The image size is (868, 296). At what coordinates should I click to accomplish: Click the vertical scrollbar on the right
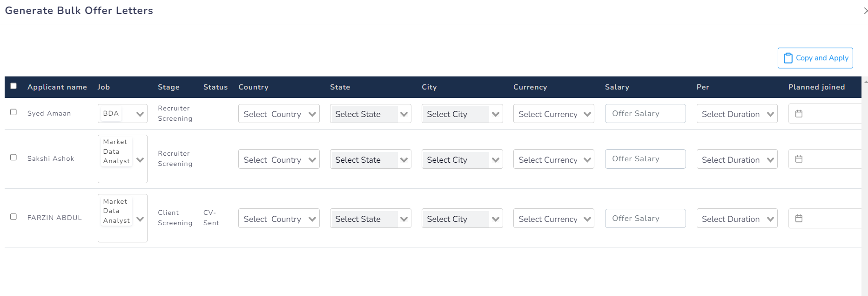pyautogui.click(x=865, y=186)
